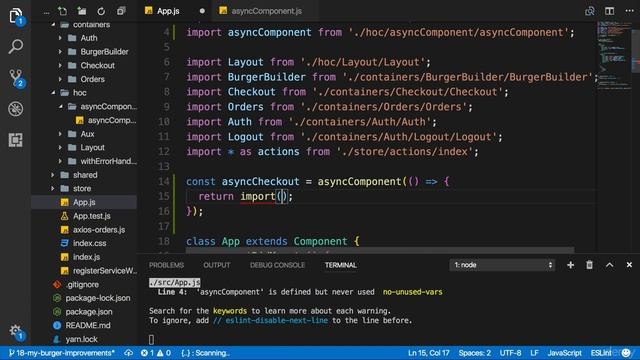640x360 pixels.
Task: Split the editor to the side
Action: coord(609,11)
